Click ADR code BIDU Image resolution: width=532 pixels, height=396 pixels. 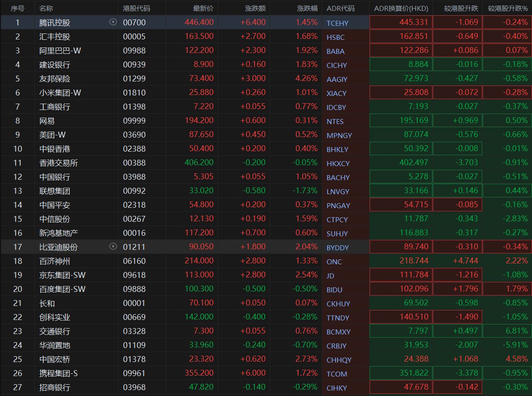coord(334,290)
